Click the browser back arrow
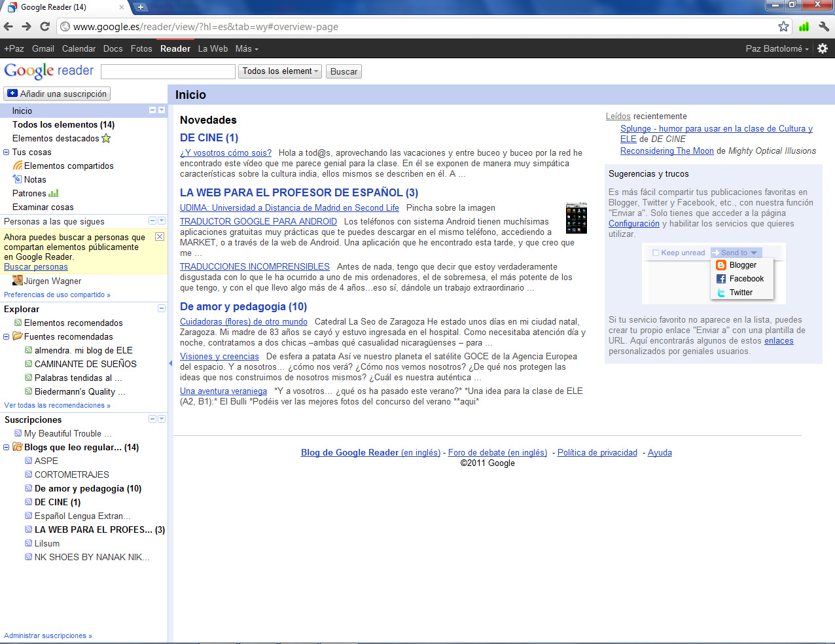 pyautogui.click(x=9, y=27)
